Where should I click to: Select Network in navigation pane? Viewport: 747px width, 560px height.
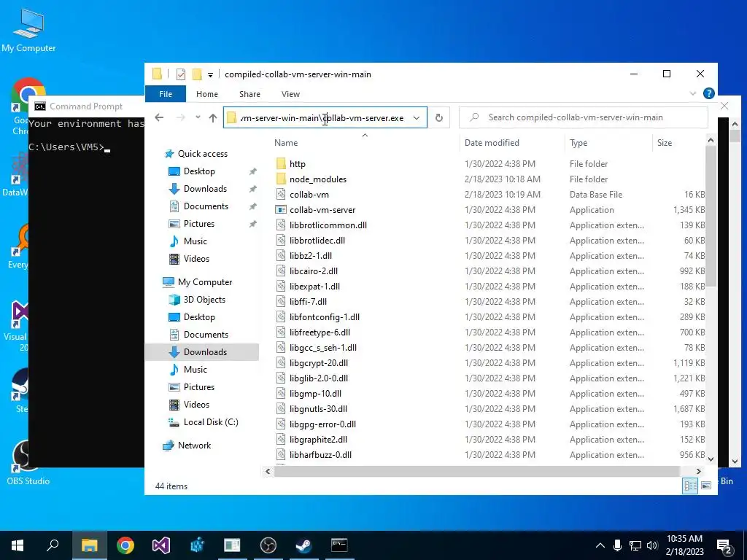click(194, 446)
